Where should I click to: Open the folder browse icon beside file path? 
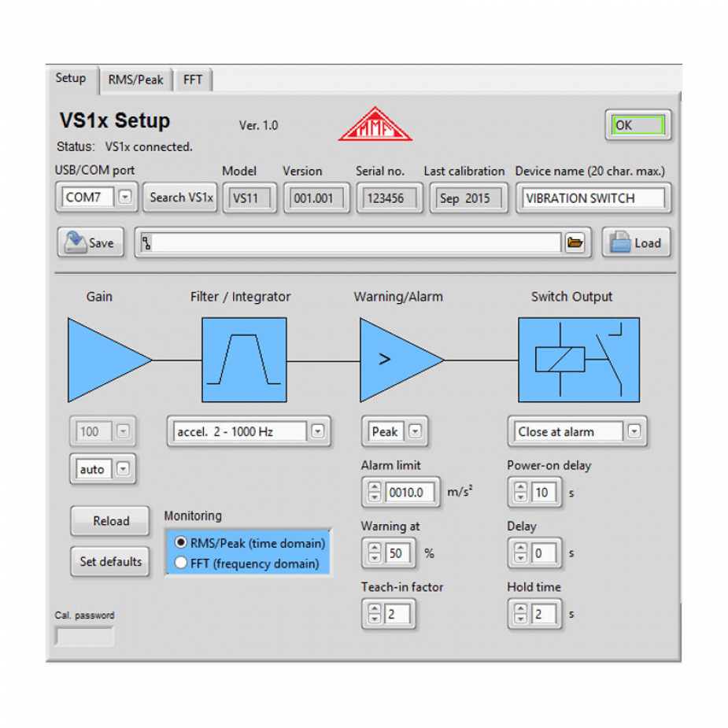[575, 243]
